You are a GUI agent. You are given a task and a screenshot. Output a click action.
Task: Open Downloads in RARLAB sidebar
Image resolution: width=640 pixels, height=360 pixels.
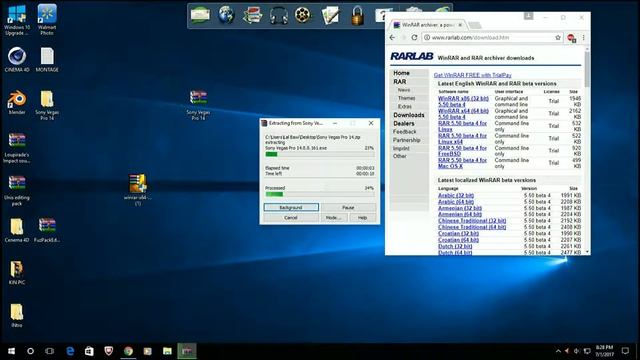point(409,115)
